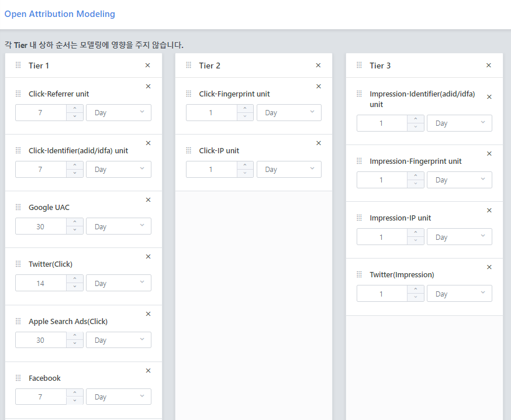This screenshot has width=511, height=420.
Task: Expand the Day dropdown for Impression-IP unit
Action: (x=460, y=237)
